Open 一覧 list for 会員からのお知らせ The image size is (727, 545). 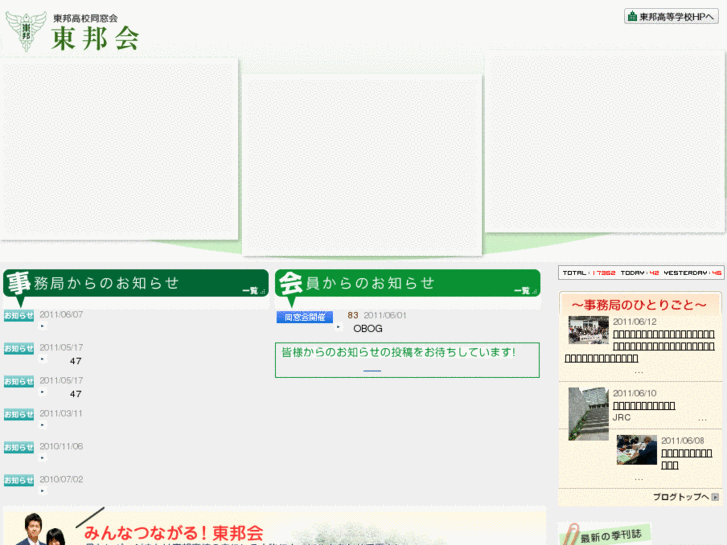pos(525,291)
